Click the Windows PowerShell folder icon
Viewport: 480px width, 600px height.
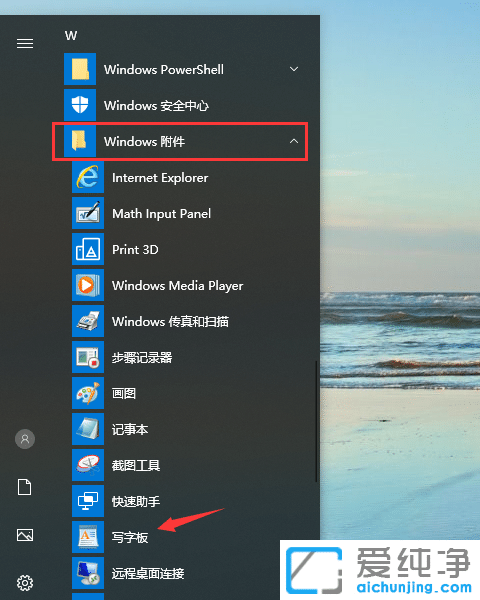(x=80, y=69)
